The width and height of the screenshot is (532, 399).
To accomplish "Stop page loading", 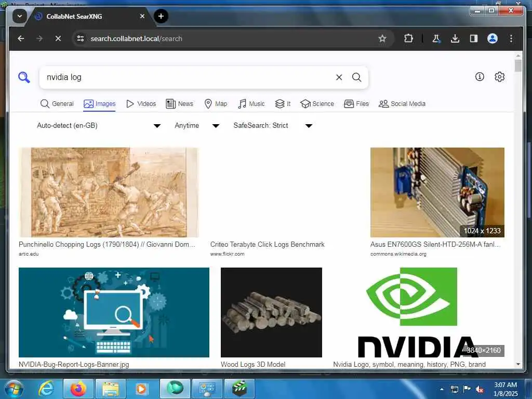I will [x=58, y=38].
